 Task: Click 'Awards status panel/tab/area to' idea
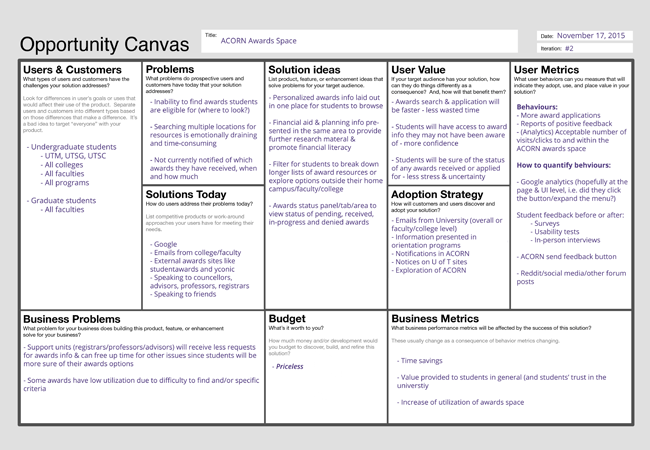tap(323, 206)
